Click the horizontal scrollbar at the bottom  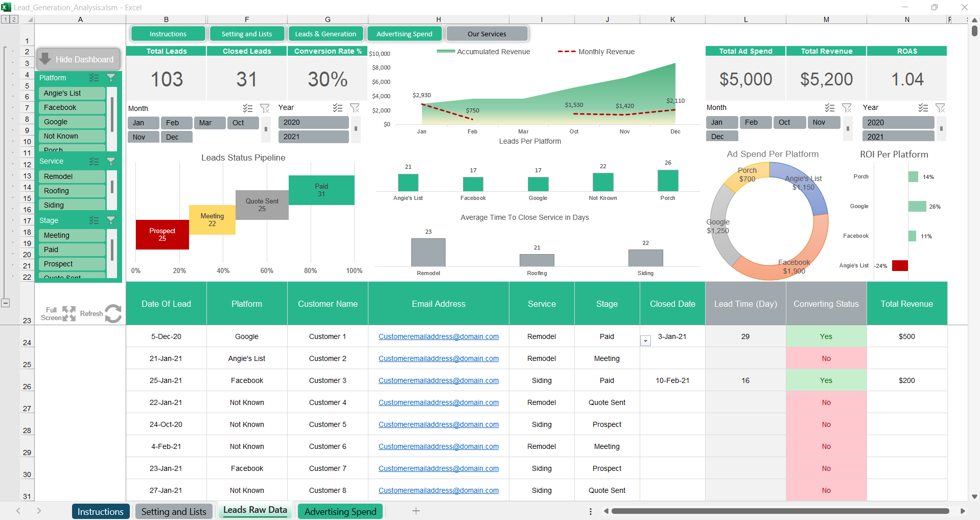(780, 511)
